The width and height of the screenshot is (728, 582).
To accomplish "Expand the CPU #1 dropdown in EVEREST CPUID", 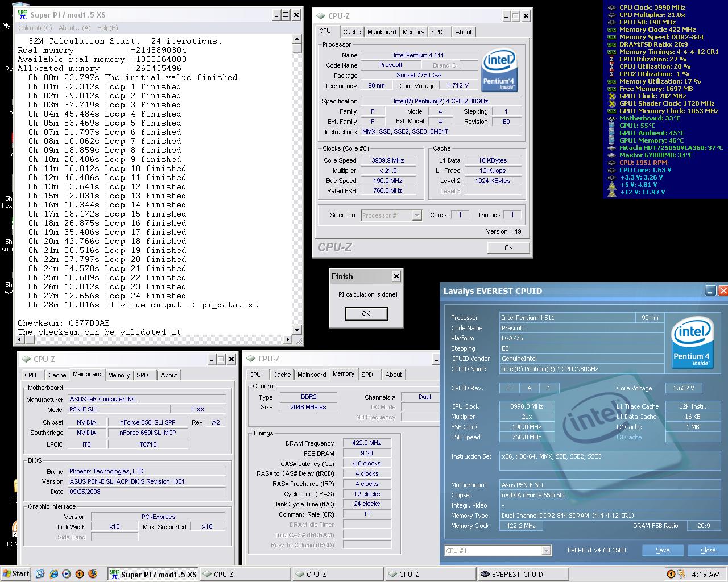I will pos(546,550).
